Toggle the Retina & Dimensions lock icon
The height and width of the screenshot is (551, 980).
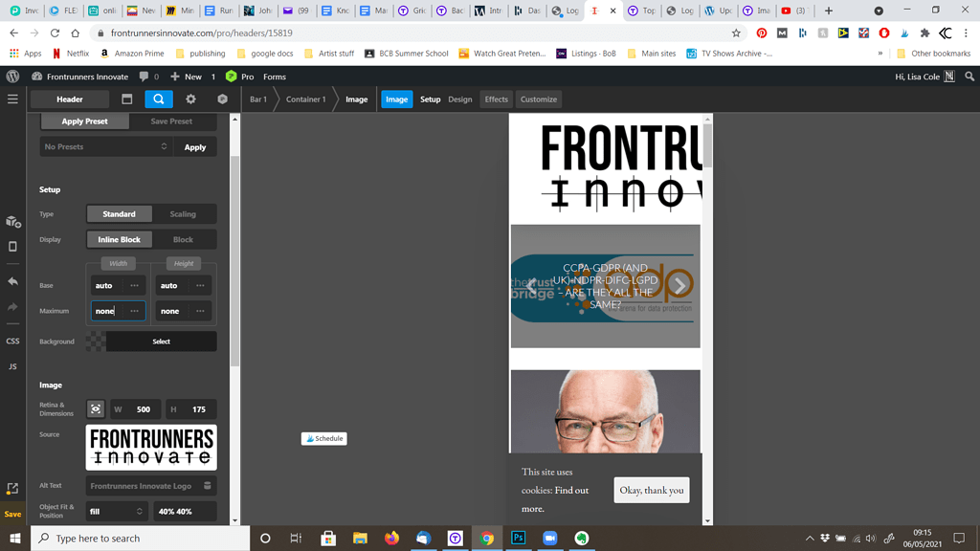(x=95, y=408)
